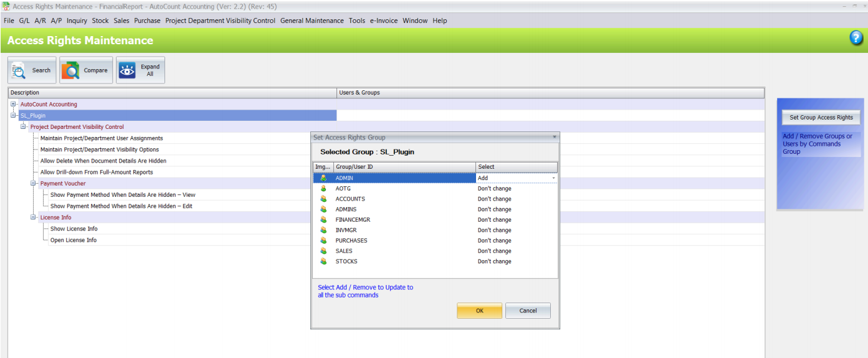The width and height of the screenshot is (868, 358).
Task: Click the Expand All eye icon
Action: coord(127,70)
